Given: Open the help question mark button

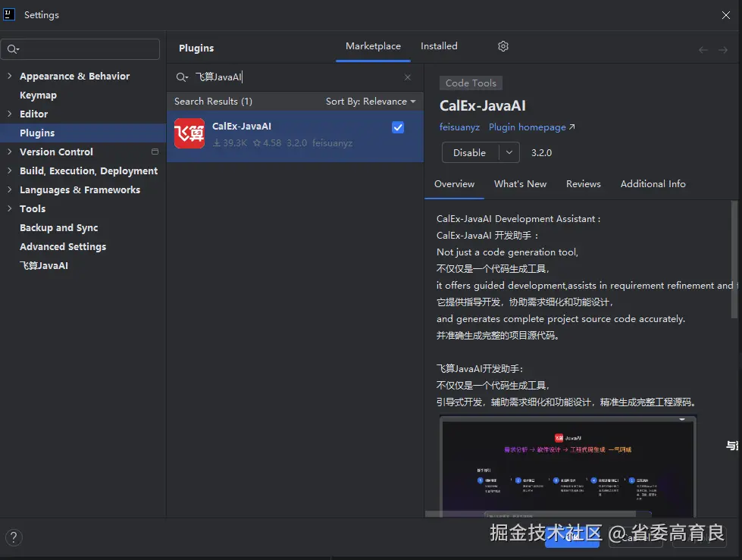Looking at the screenshot, I should point(14,537).
